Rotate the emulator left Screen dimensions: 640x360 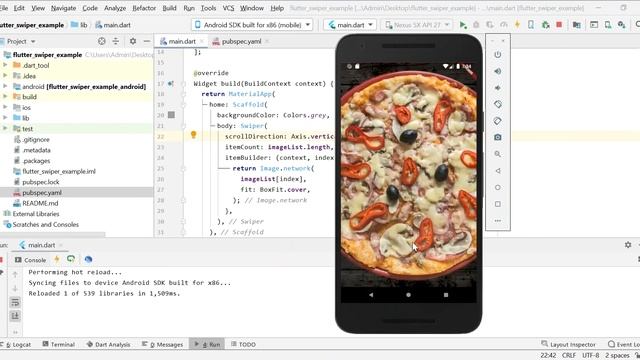click(x=498, y=104)
